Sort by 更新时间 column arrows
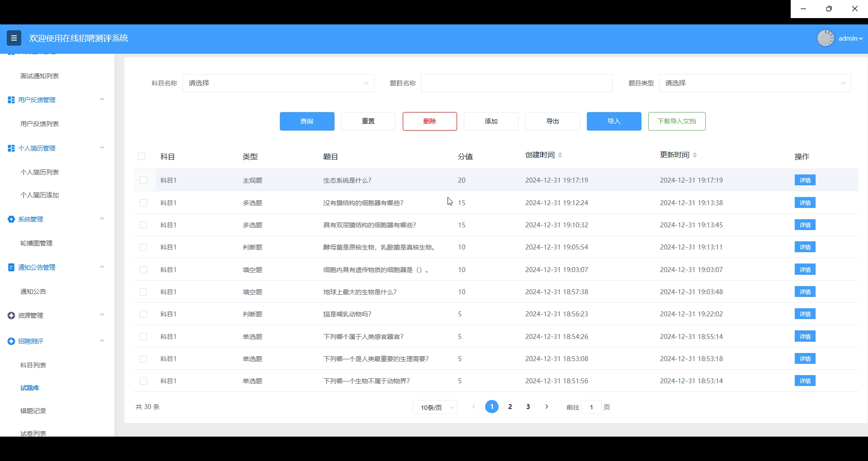 tap(695, 155)
